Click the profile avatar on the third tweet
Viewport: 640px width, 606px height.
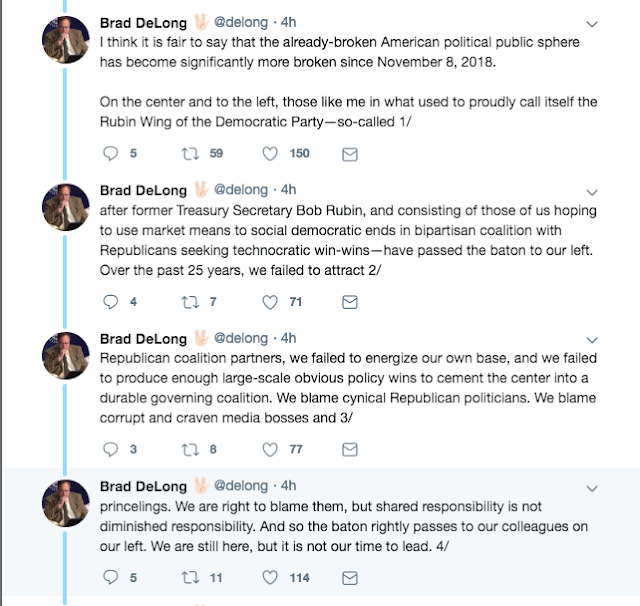66,358
